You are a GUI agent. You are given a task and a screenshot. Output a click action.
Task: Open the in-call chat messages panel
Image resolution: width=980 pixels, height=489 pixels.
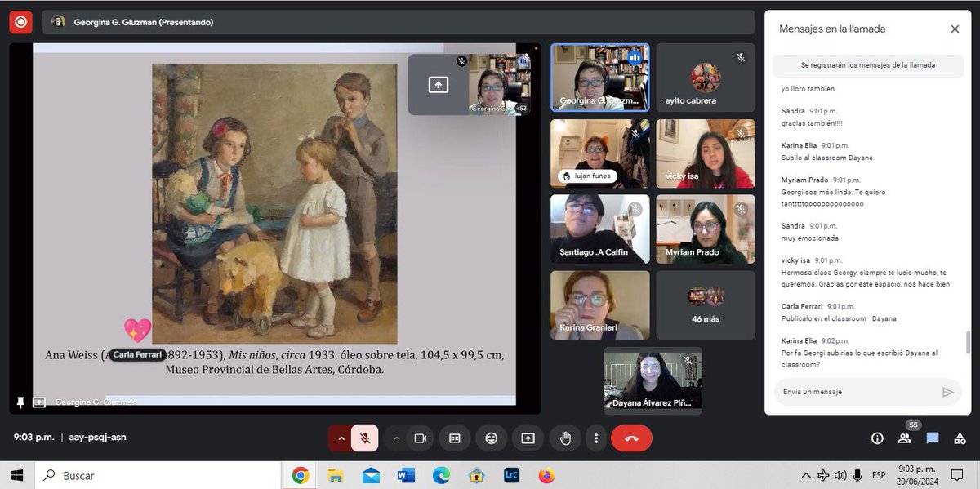point(932,438)
